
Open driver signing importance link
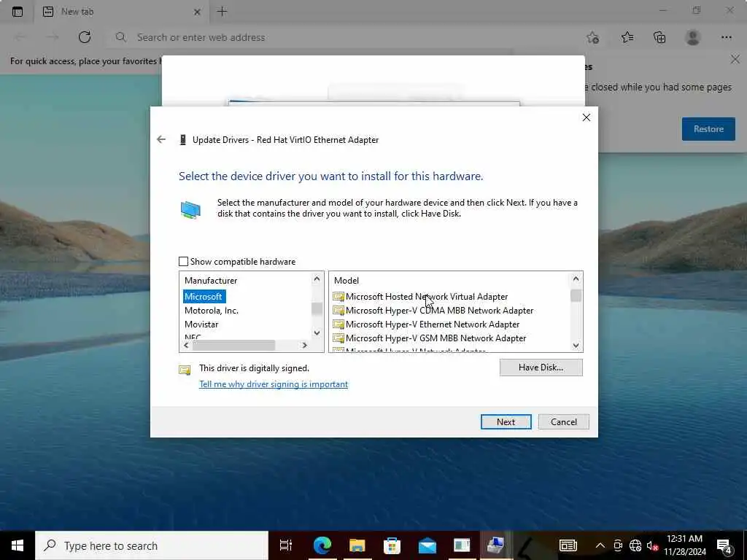[274, 384]
